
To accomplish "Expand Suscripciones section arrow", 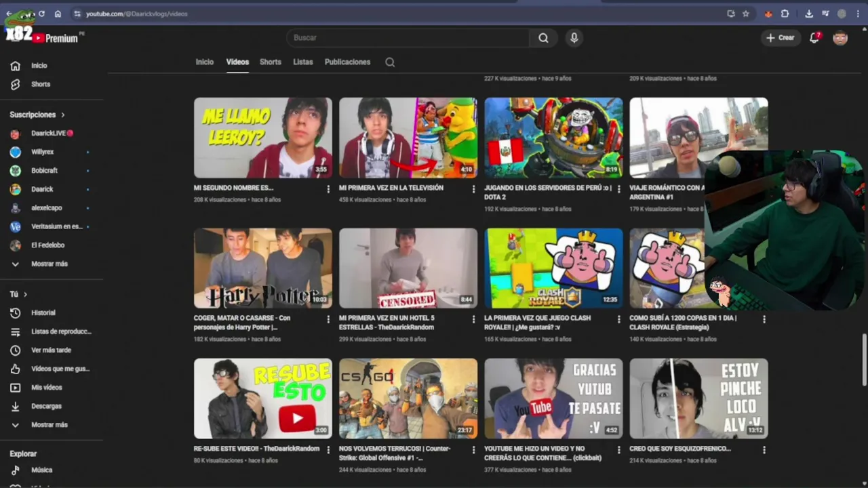I will coord(63,115).
